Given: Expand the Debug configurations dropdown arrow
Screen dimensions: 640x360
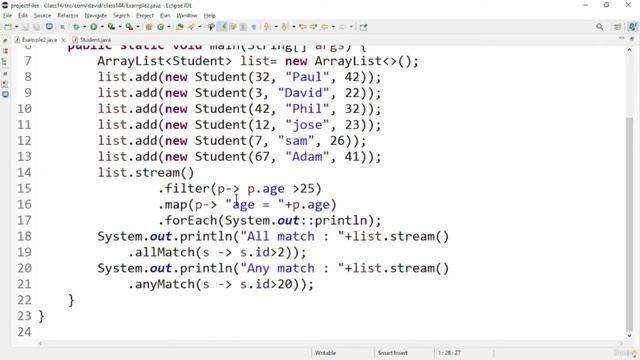Looking at the screenshot, I should 84,27.
